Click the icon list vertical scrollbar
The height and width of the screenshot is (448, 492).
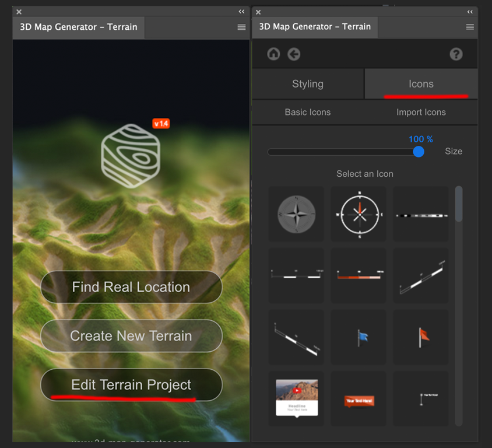click(x=458, y=306)
